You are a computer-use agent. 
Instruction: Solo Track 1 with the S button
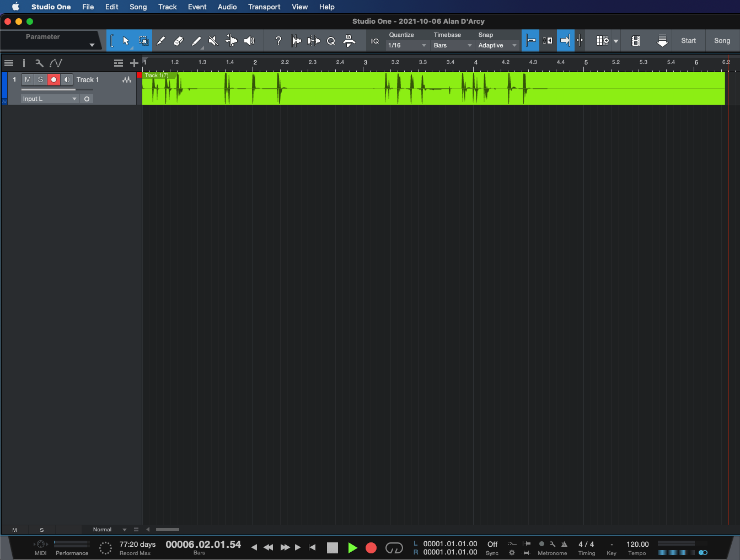point(40,79)
